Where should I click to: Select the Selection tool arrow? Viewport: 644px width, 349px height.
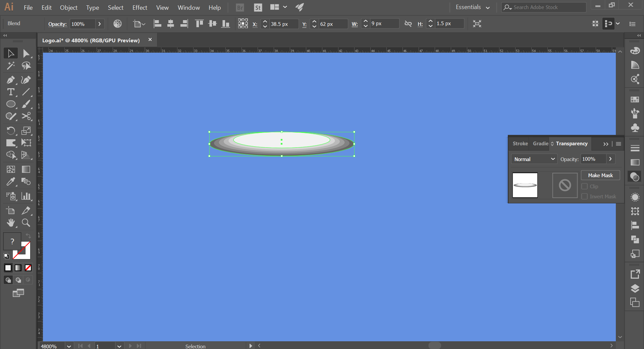[11, 53]
